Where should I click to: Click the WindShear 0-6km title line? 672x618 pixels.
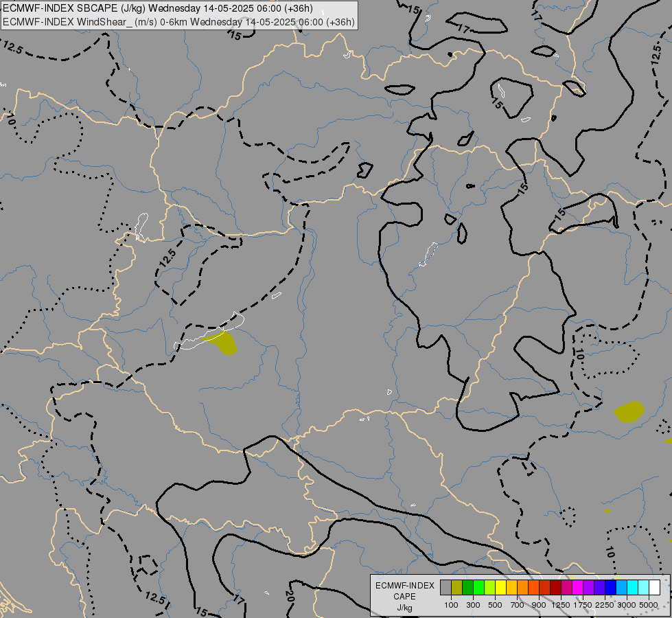tap(178, 22)
